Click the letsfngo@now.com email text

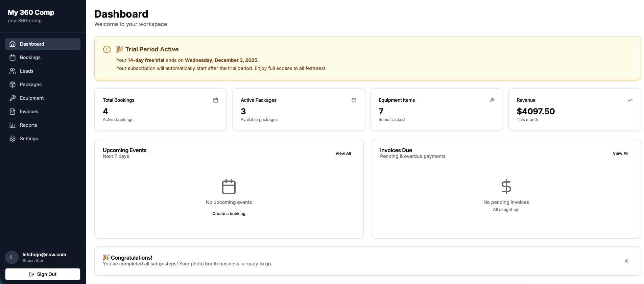click(x=44, y=255)
